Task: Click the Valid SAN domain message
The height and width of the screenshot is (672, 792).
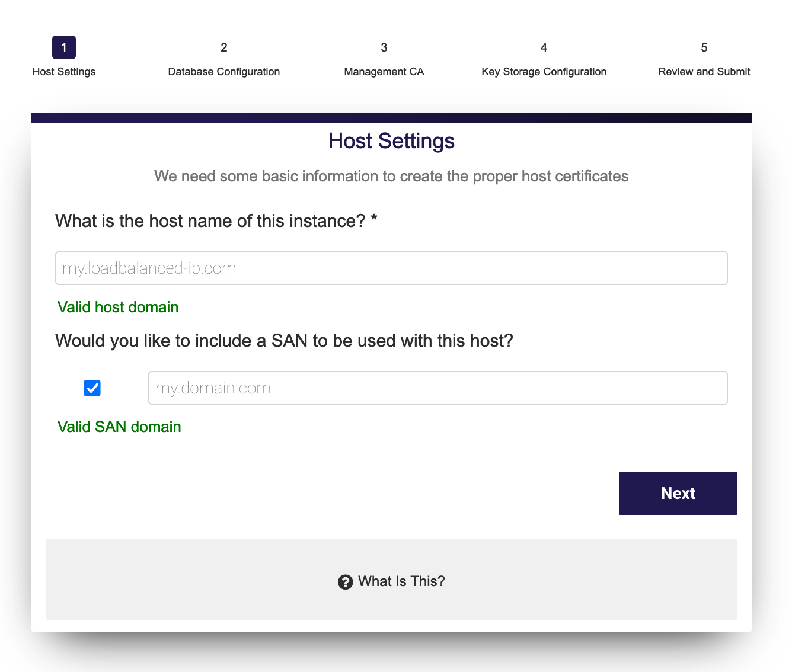Action: pos(119,427)
